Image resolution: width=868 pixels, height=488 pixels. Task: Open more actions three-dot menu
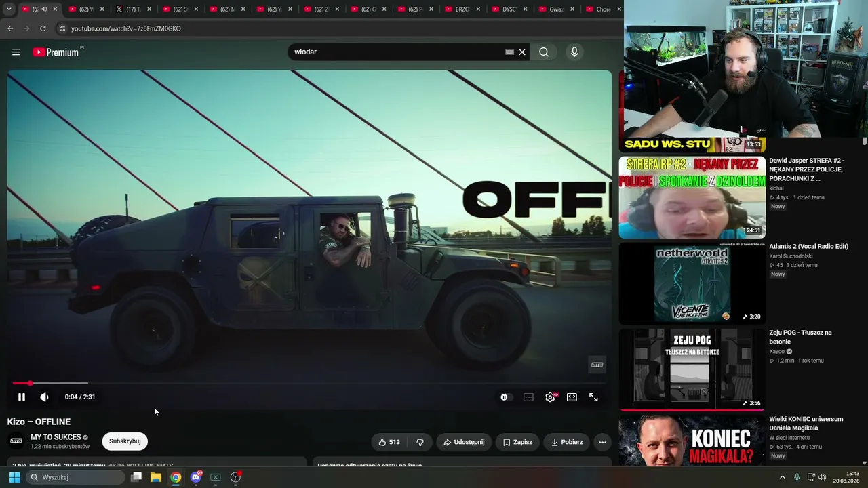click(602, 442)
